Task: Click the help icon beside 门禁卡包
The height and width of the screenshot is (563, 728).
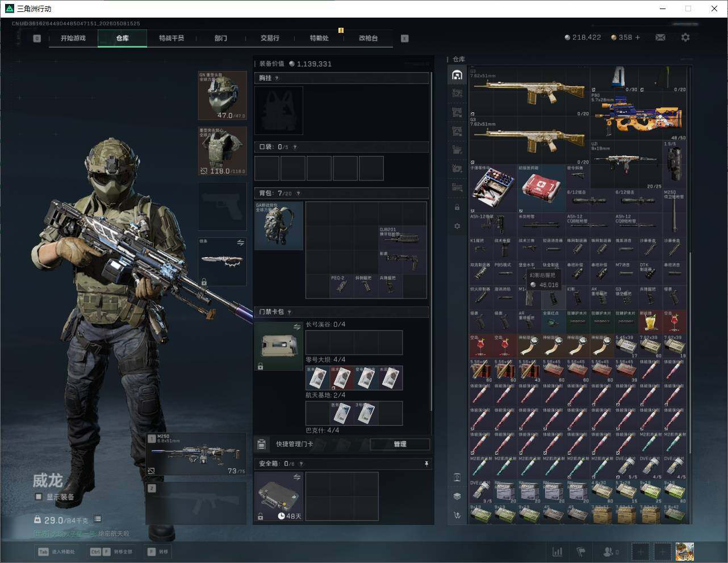Action: (290, 312)
